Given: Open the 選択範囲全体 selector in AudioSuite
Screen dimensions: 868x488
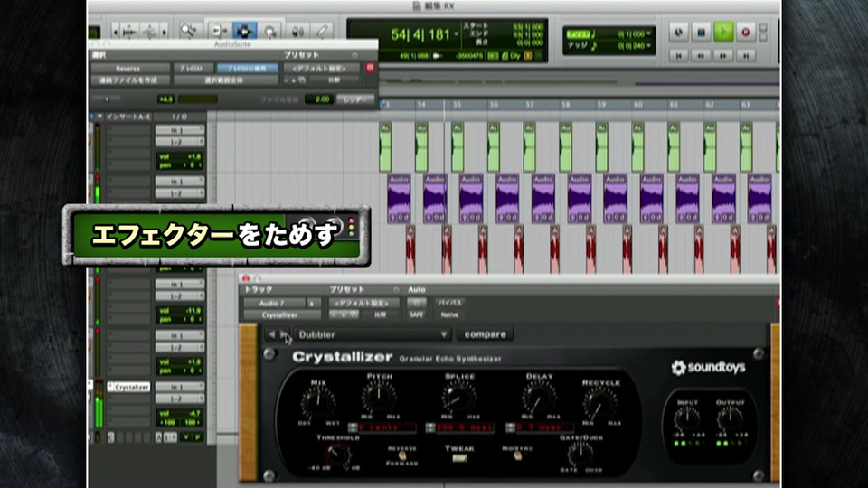Looking at the screenshot, I should [225, 80].
